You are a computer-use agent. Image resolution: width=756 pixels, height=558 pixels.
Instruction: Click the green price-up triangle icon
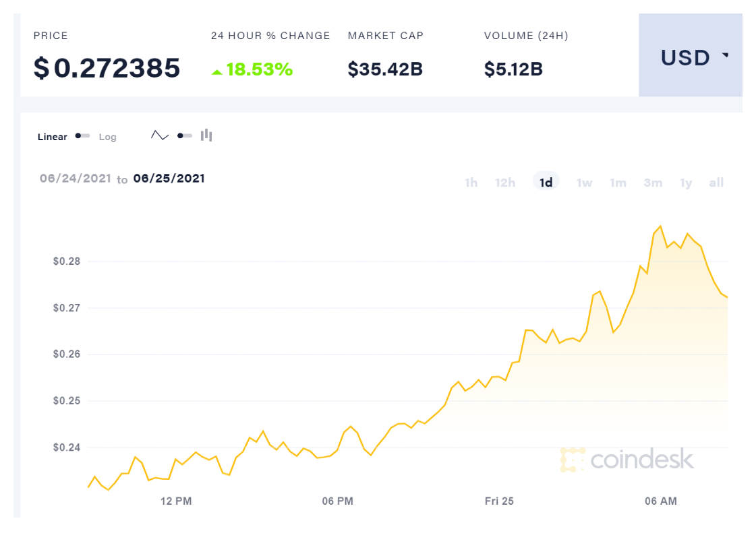tap(217, 71)
